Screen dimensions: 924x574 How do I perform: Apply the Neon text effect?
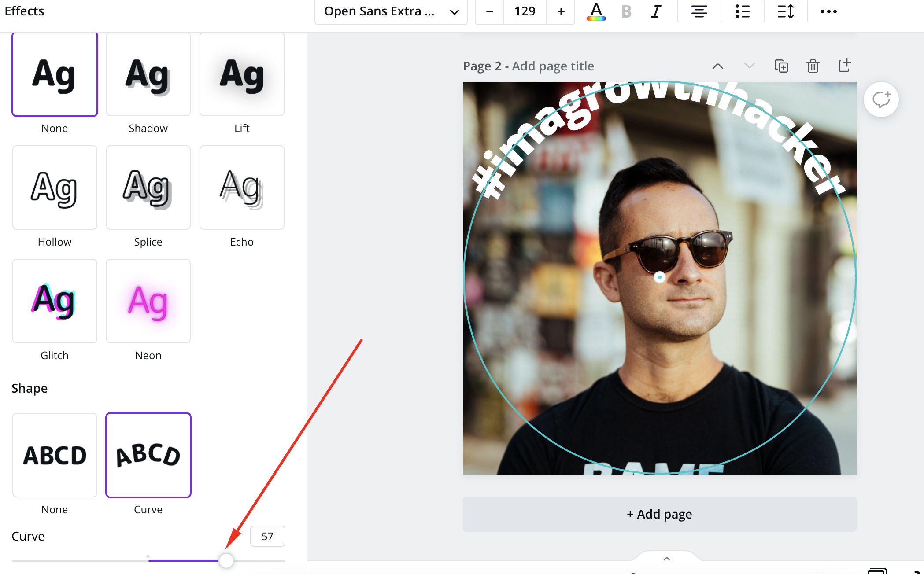(148, 301)
